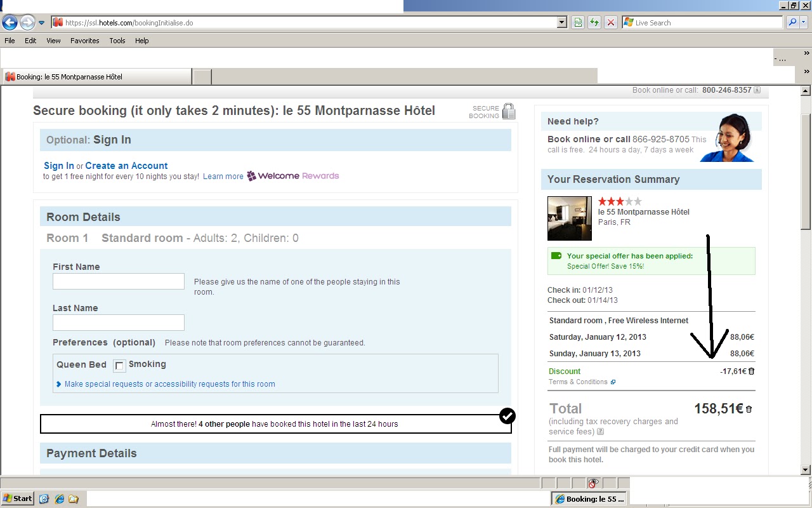The image size is (812, 508).
Task: Open the Tools menu
Action: point(117,41)
